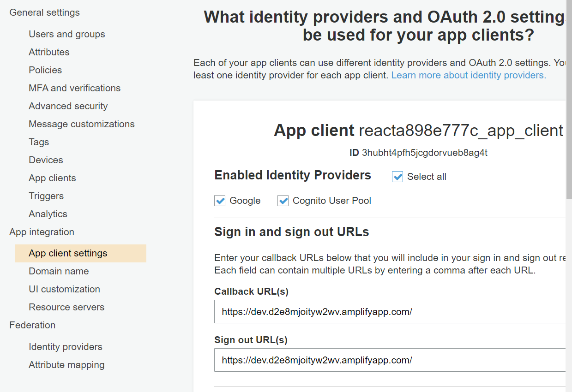Screen dimensions: 572x392
Task: Open Message customizations page
Action: [x=82, y=124]
